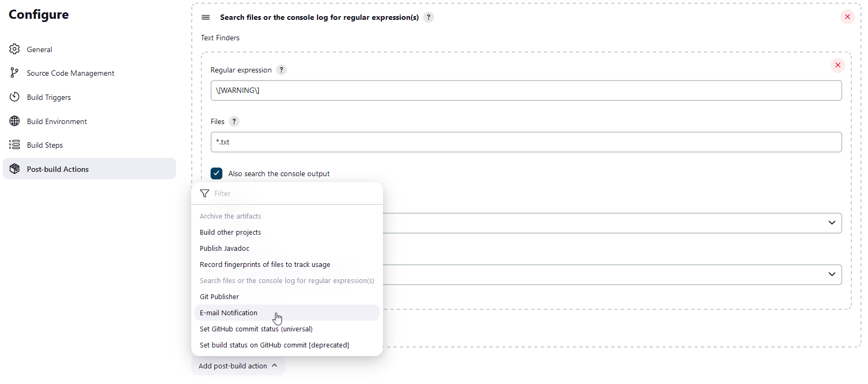The height and width of the screenshot is (384, 868).
Task: Click the General gear icon in sidebar
Action: 15,49
